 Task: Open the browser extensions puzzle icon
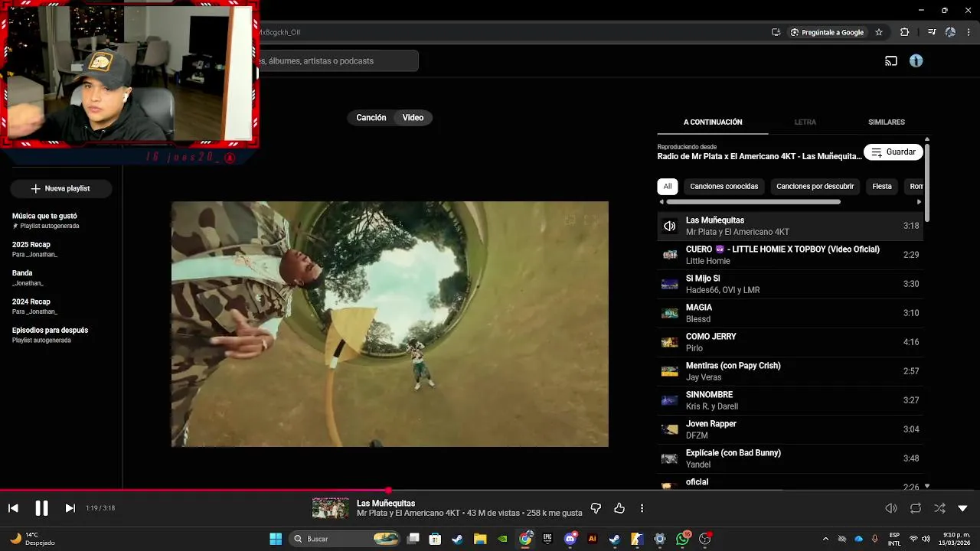coord(904,32)
